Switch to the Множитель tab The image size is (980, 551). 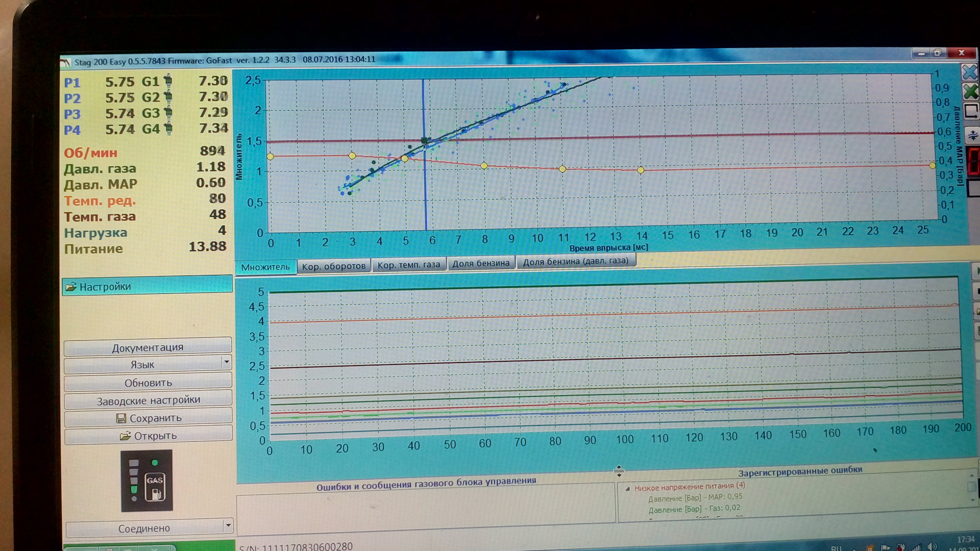click(x=265, y=267)
